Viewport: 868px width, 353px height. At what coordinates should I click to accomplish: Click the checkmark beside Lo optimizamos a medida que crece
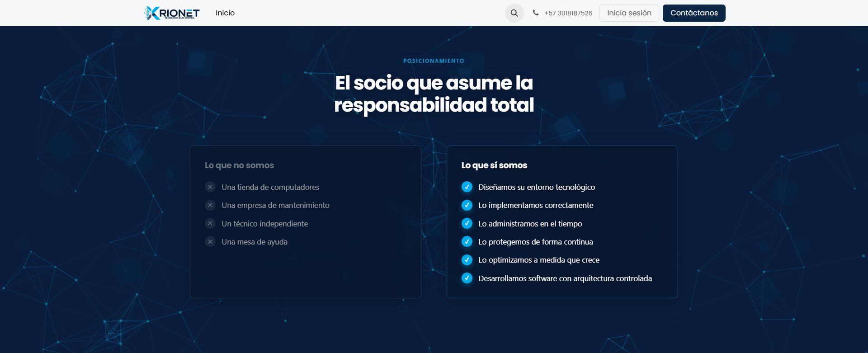click(467, 260)
